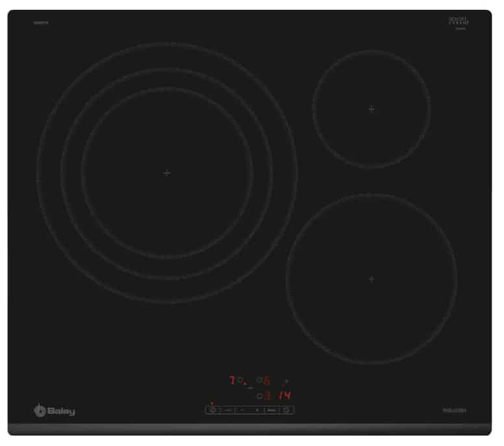The image size is (504, 446).
Task: Select the zone indicator circle beside the 6
Action: point(258,381)
